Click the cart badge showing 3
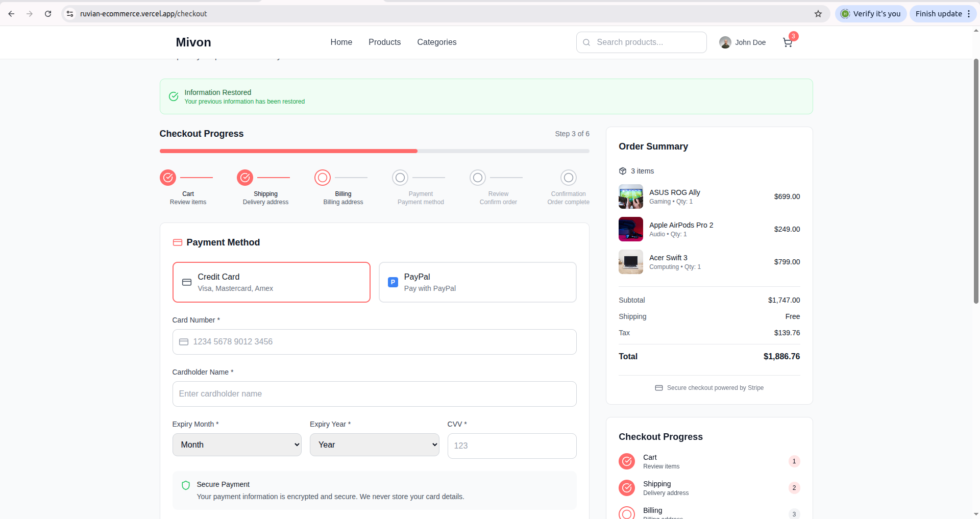This screenshot has height=519, width=980. pyautogui.click(x=793, y=36)
